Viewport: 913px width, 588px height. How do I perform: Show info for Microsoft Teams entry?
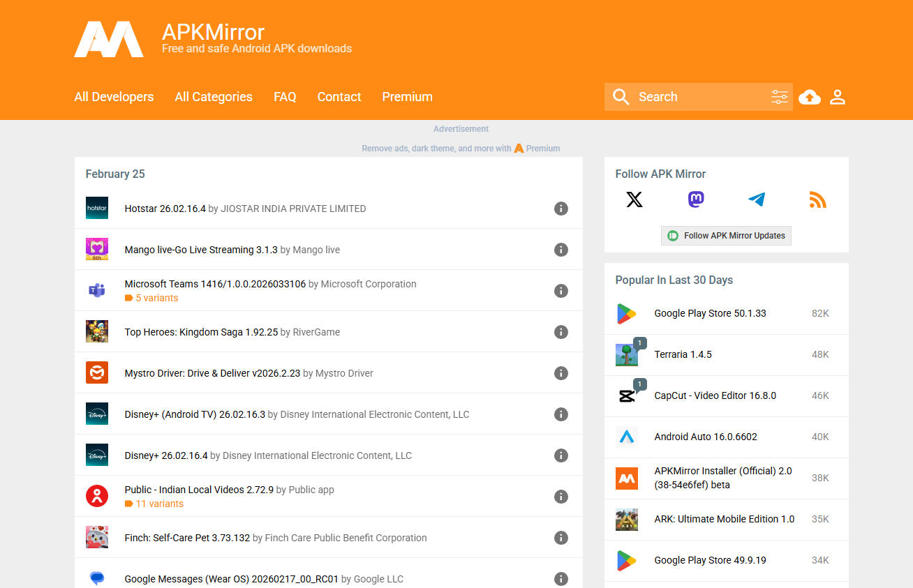pos(561,291)
